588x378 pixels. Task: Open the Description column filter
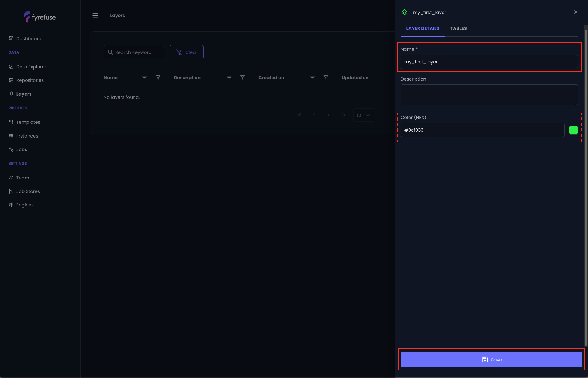point(243,77)
